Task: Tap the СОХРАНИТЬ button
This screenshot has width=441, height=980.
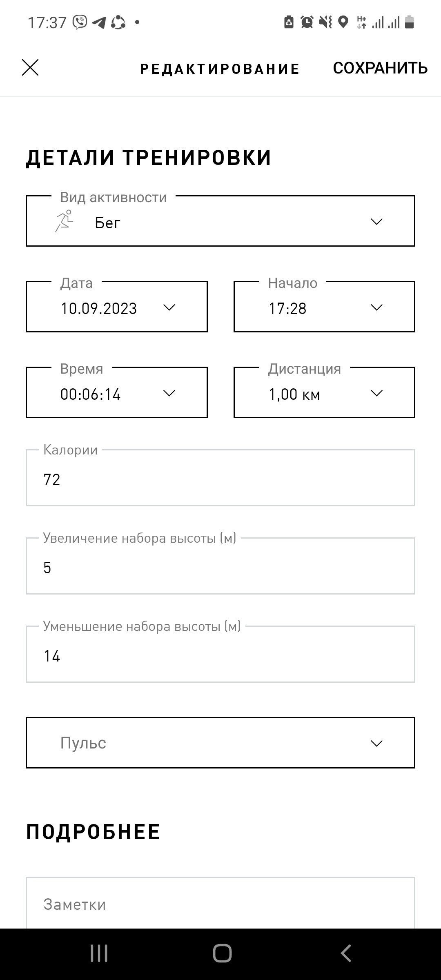Action: pos(380,68)
